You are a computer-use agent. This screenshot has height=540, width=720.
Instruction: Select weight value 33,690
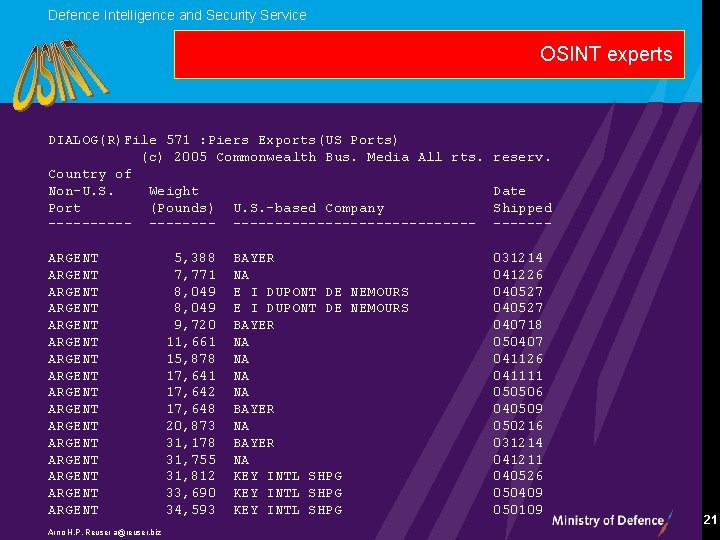click(x=191, y=494)
